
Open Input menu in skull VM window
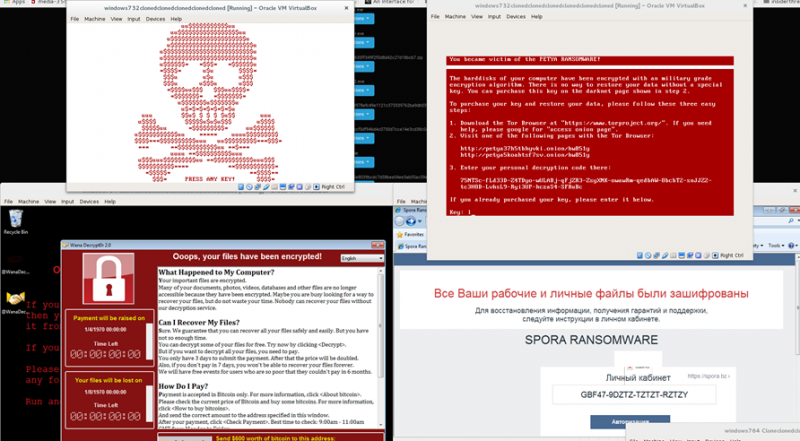tap(134, 19)
